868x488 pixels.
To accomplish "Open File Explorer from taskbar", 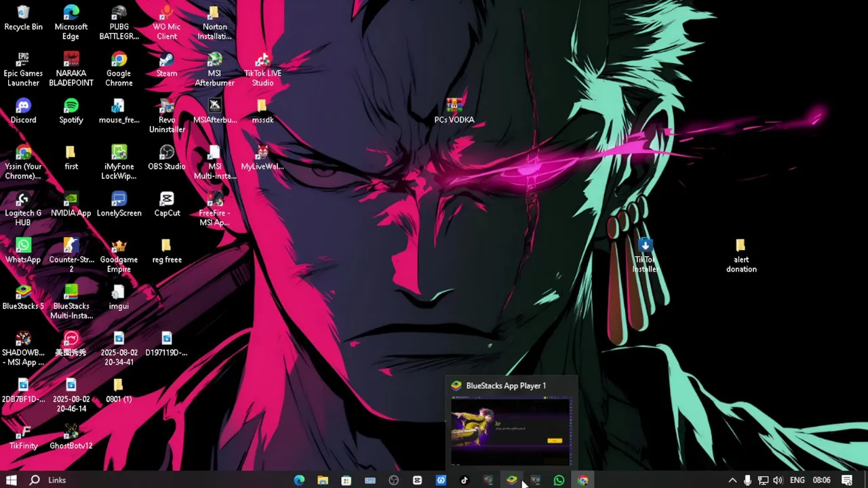I will 323,480.
